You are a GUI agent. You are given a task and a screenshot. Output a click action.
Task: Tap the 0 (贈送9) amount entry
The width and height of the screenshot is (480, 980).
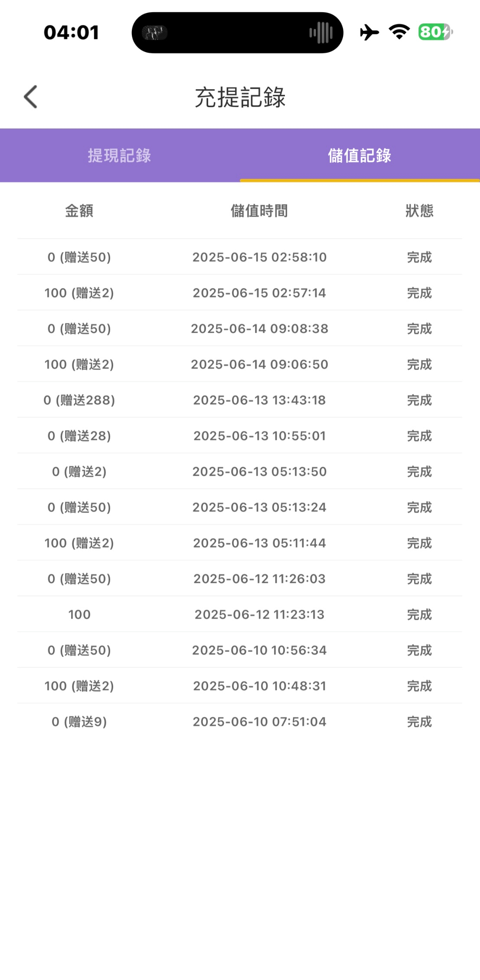click(79, 722)
